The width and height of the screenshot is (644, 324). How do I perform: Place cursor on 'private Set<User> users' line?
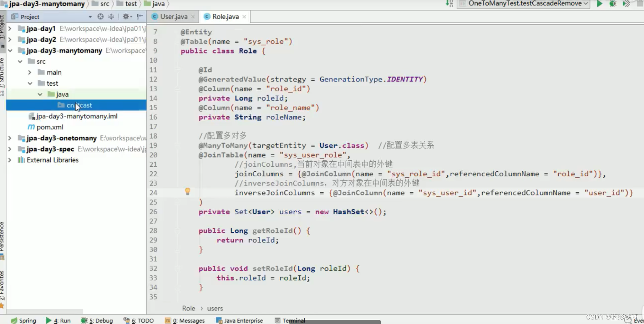click(292, 212)
